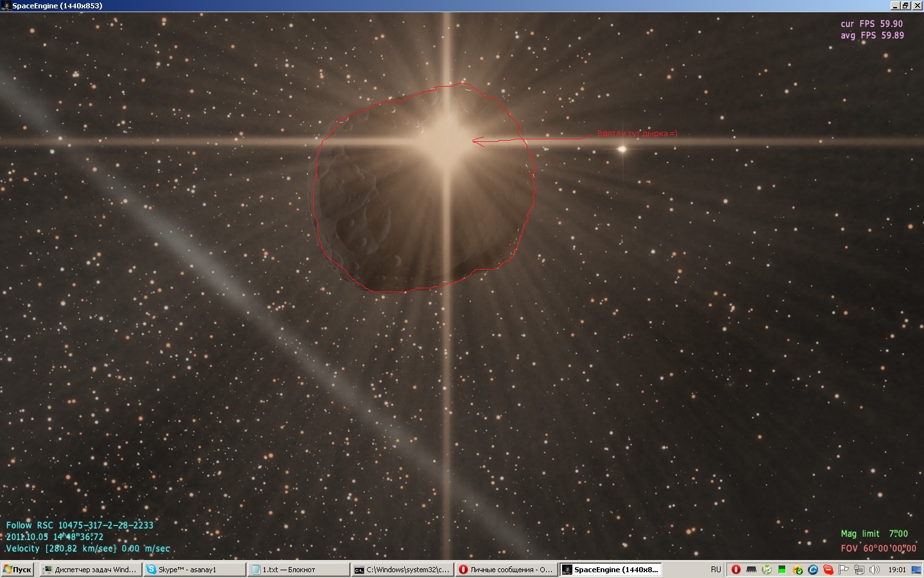The image size is (924, 578).
Task: Close the SpaceEngine window
Action: pos(917,6)
